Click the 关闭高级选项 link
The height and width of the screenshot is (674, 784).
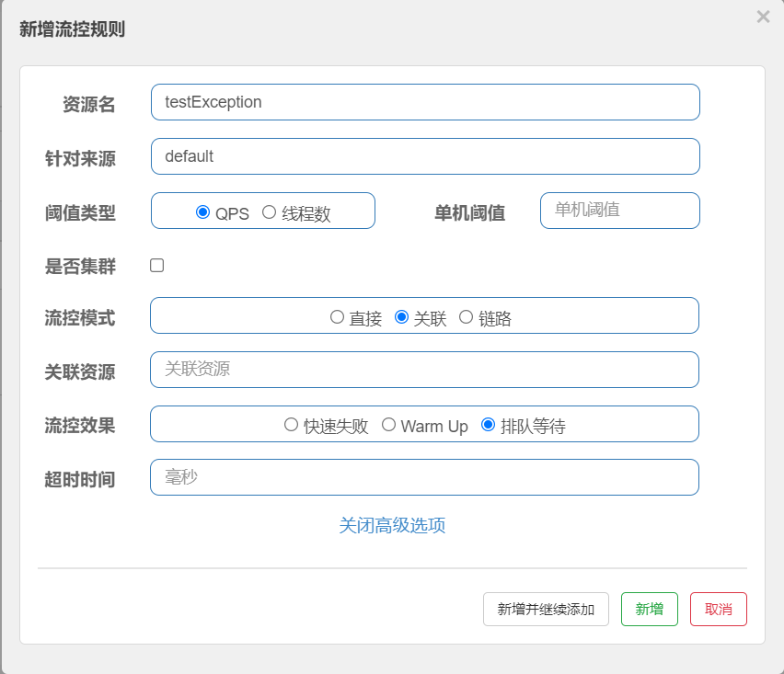(x=393, y=524)
